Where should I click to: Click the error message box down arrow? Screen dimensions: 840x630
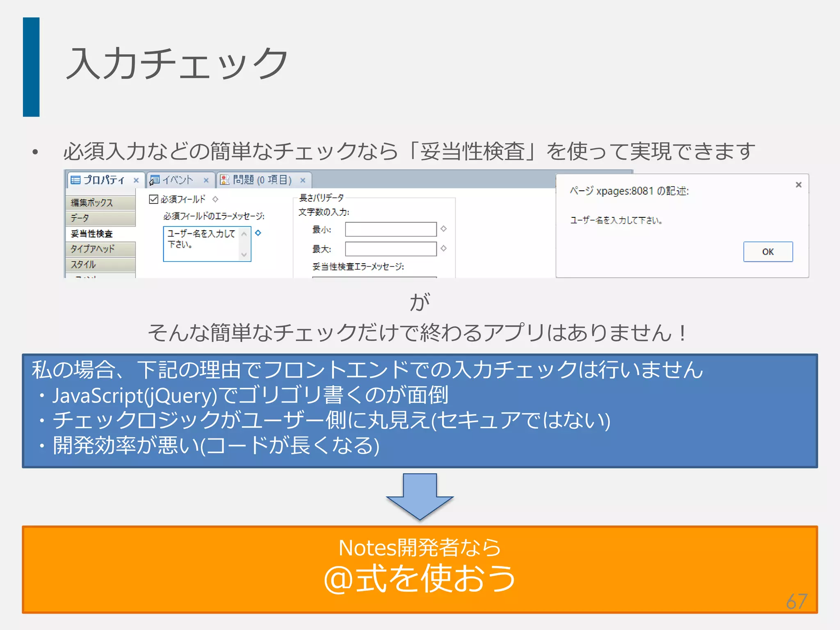[x=244, y=255]
